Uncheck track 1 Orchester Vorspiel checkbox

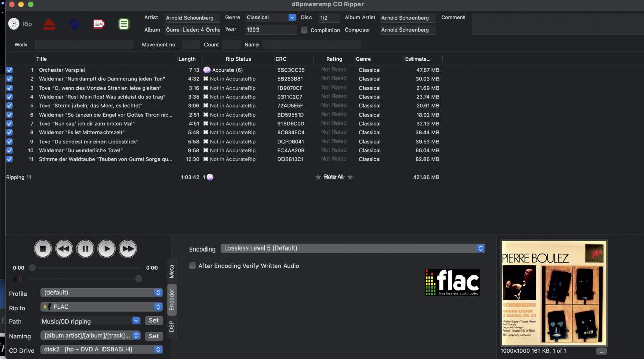pyautogui.click(x=9, y=70)
